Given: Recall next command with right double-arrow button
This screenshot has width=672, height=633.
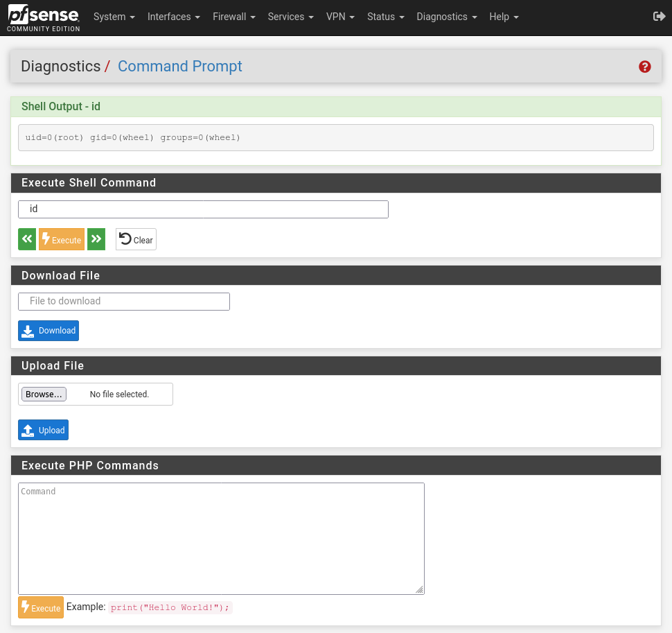Looking at the screenshot, I should click(96, 239).
